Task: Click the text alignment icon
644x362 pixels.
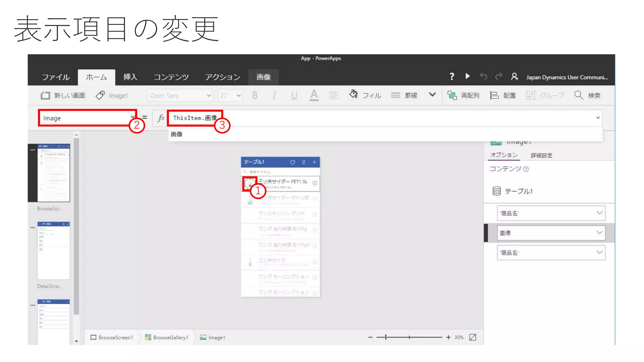Action: 334,95
